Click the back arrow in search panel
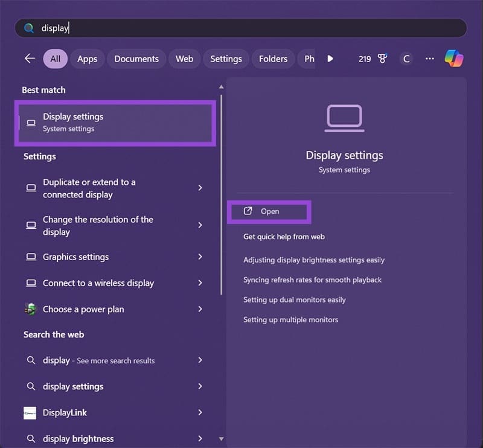The width and height of the screenshot is (483, 448). click(x=30, y=59)
